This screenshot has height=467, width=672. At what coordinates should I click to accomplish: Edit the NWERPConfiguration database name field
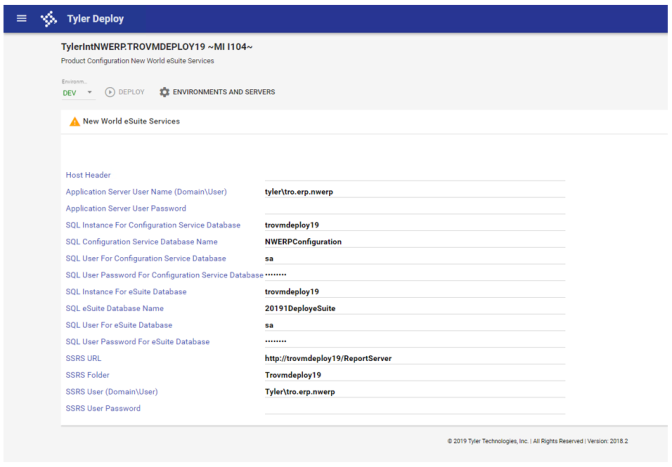tap(415, 242)
